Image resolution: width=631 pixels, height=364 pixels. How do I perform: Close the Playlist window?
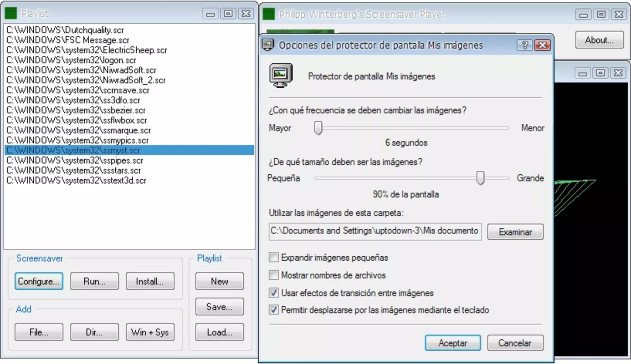[x=245, y=14]
